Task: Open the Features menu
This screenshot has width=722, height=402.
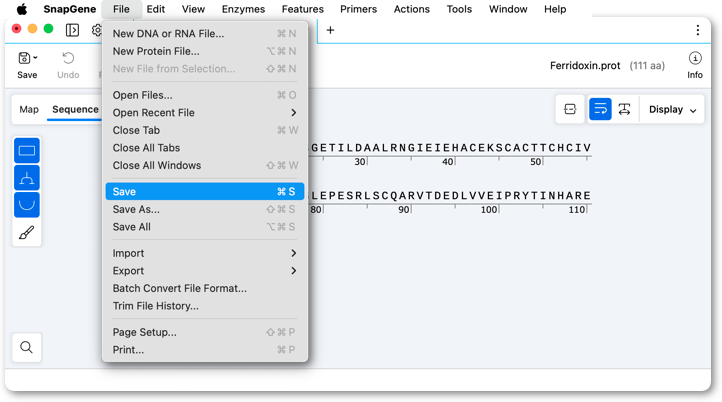Action: tap(303, 9)
